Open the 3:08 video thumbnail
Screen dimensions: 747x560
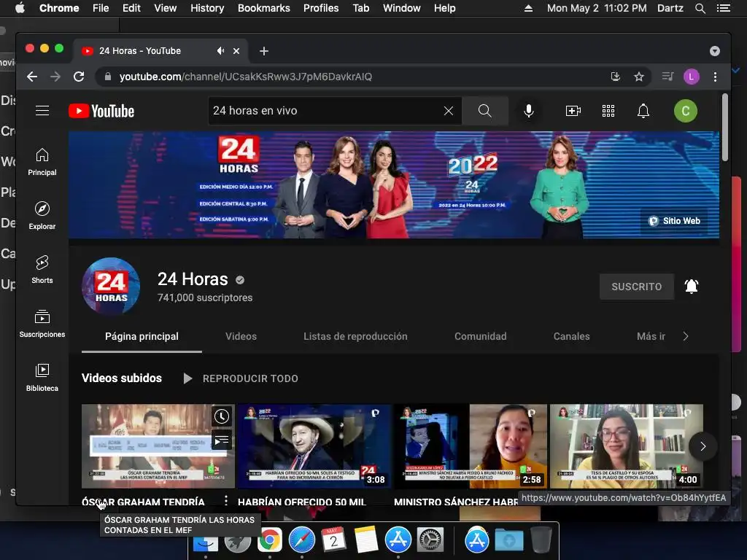314,446
